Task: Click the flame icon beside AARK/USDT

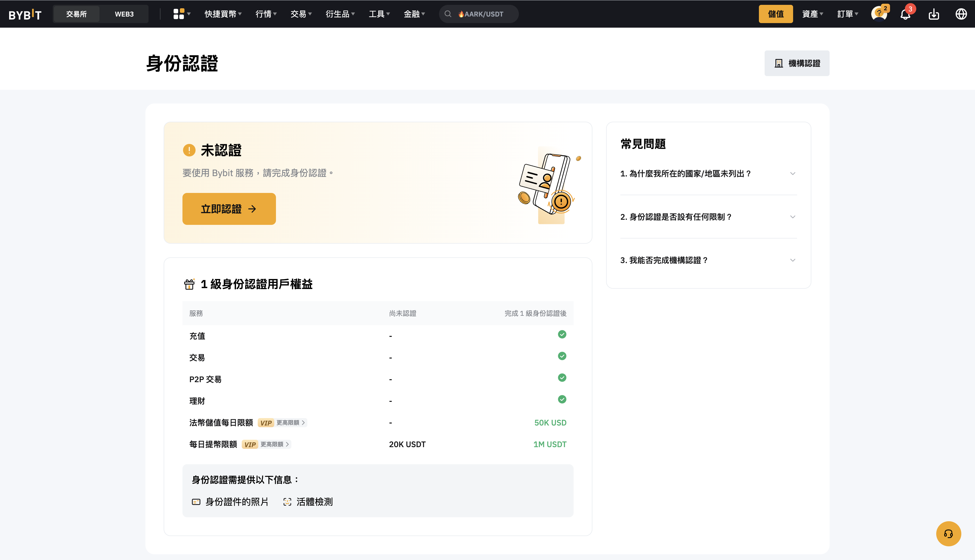Action: click(x=461, y=14)
